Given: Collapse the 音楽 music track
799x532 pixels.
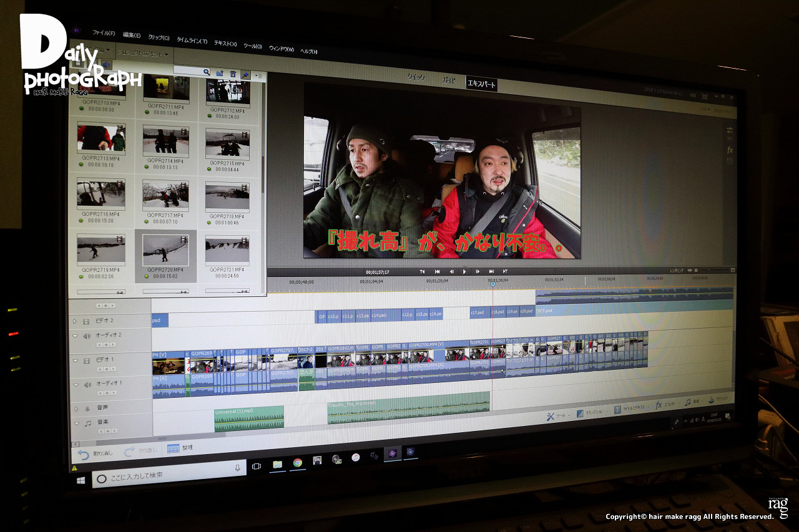Looking at the screenshot, I should tap(76, 423).
